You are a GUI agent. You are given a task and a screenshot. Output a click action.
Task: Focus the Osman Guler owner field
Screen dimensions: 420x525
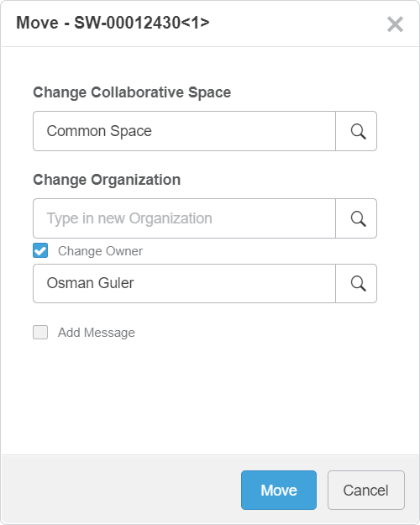coord(184,284)
